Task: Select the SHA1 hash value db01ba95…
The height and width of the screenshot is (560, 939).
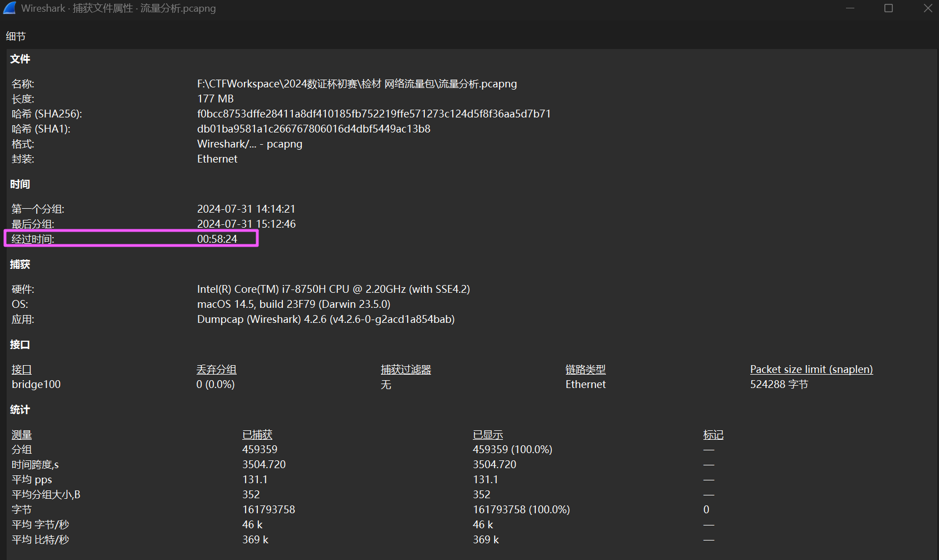Action: (x=314, y=129)
